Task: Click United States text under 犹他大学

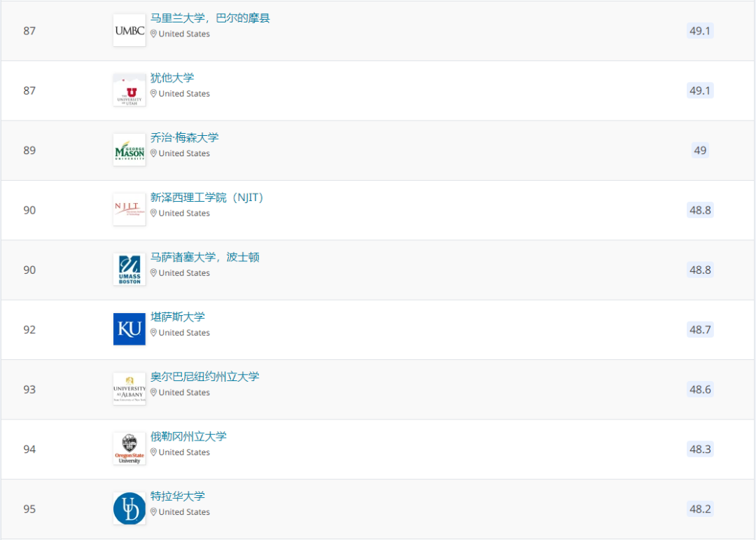Action: (184, 94)
